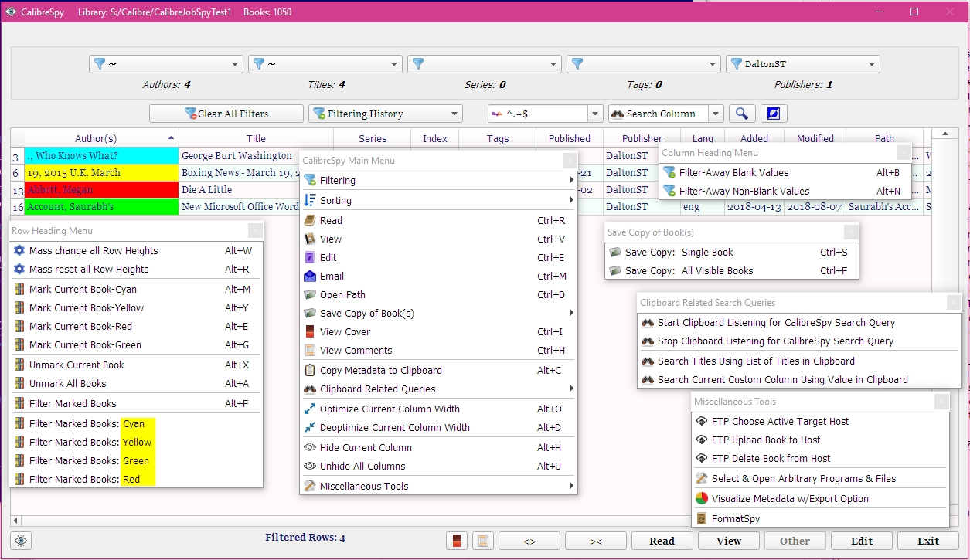Start Clipboard Listening for CalibreSpy Search Query
Viewport: 970px width, 560px height.
tap(776, 322)
